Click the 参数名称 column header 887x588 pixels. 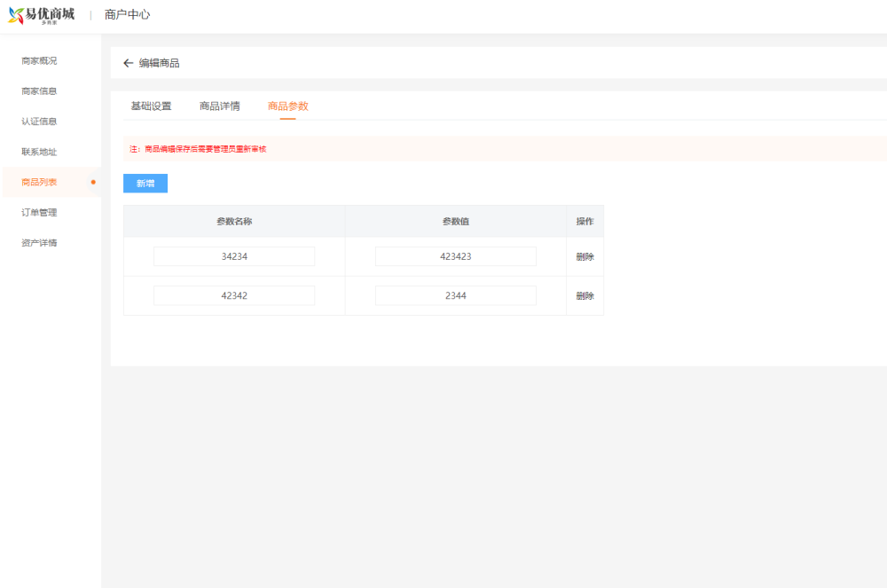234,222
